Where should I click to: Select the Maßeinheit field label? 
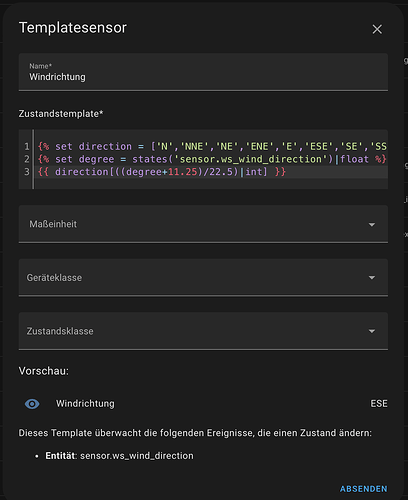53,224
